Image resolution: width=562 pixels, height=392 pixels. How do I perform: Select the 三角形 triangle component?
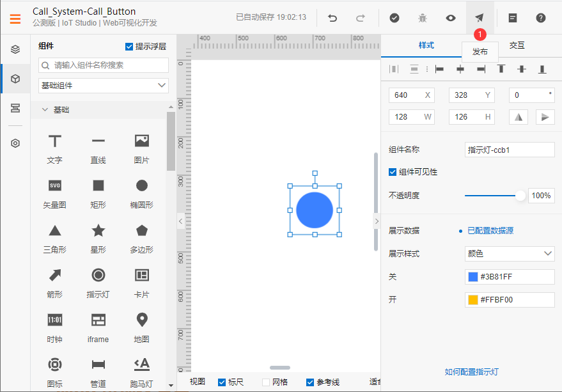(x=55, y=239)
